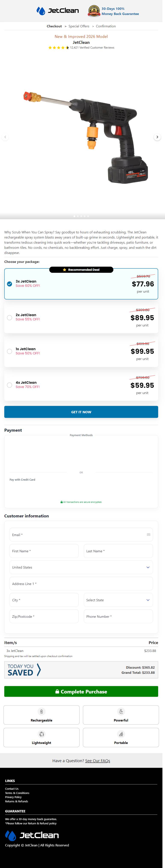Click the Powerful feature icon
This screenshot has height=868, width=165.
coord(121,711)
